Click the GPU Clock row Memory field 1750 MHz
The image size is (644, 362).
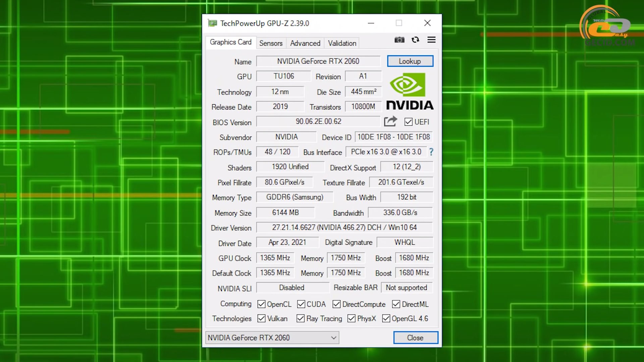[346, 258]
